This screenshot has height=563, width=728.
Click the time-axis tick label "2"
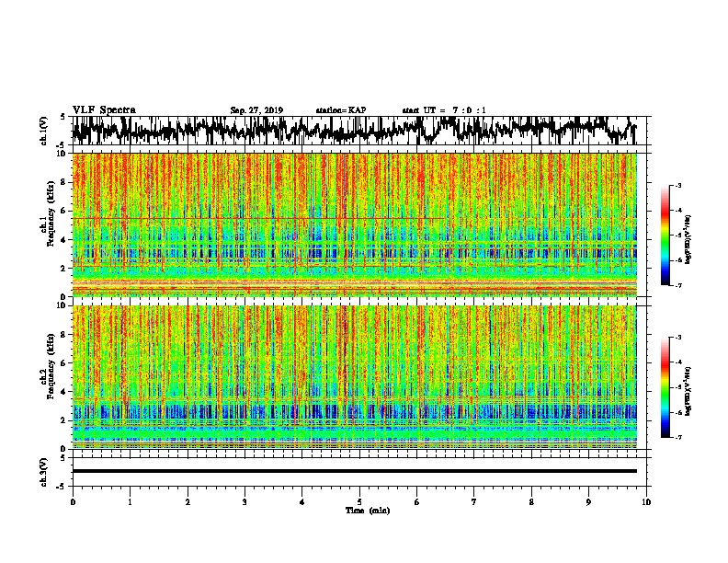click(188, 502)
